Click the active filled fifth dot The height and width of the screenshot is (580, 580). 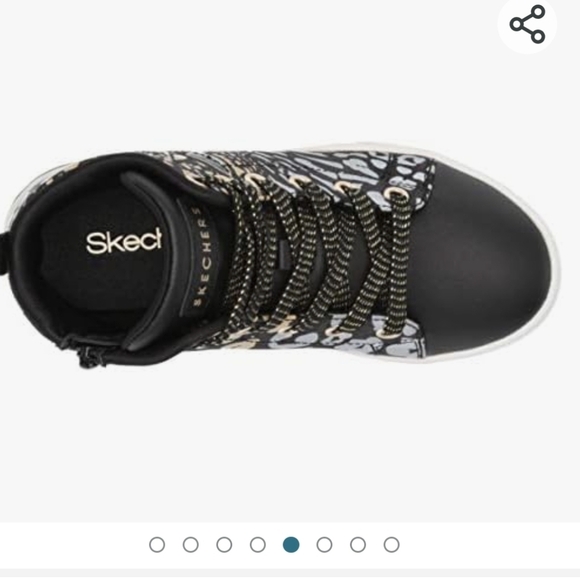tap(291, 544)
